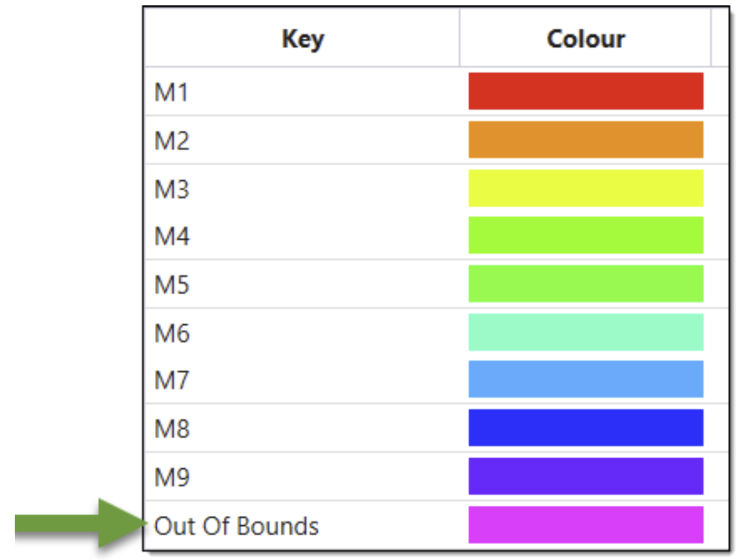
Task: Select the M5 key cell
Action: [172, 285]
